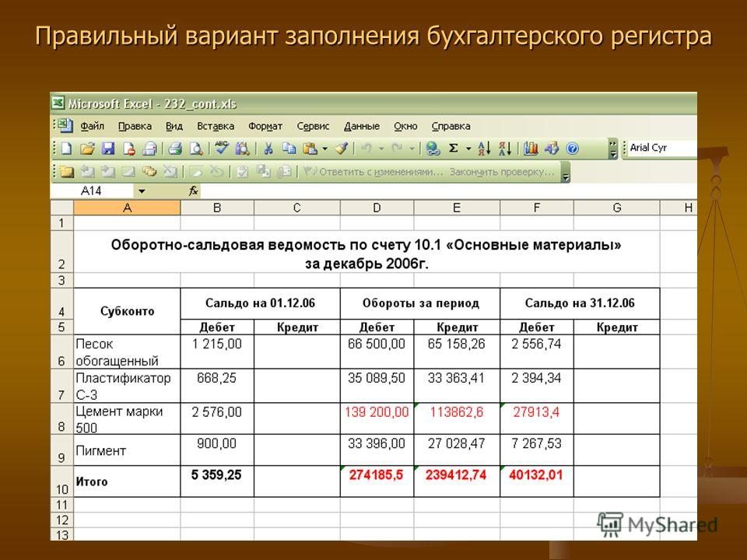The width and height of the screenshot is (747, 560).
Task: Select row 10 header
Action: (62, 482)
